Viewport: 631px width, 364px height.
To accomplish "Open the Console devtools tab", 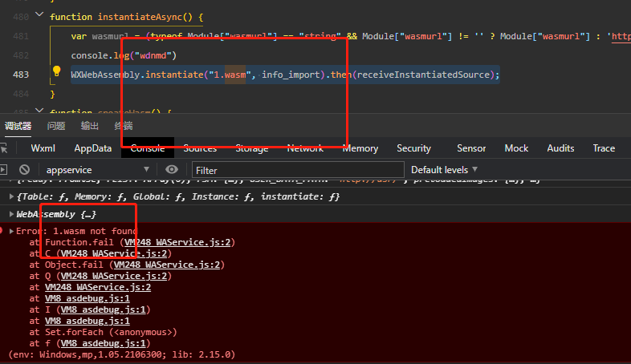I will (148, 148).
